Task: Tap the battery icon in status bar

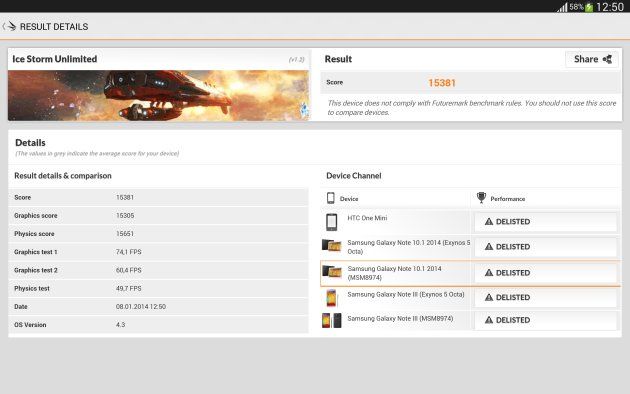Action: (589, 7)
